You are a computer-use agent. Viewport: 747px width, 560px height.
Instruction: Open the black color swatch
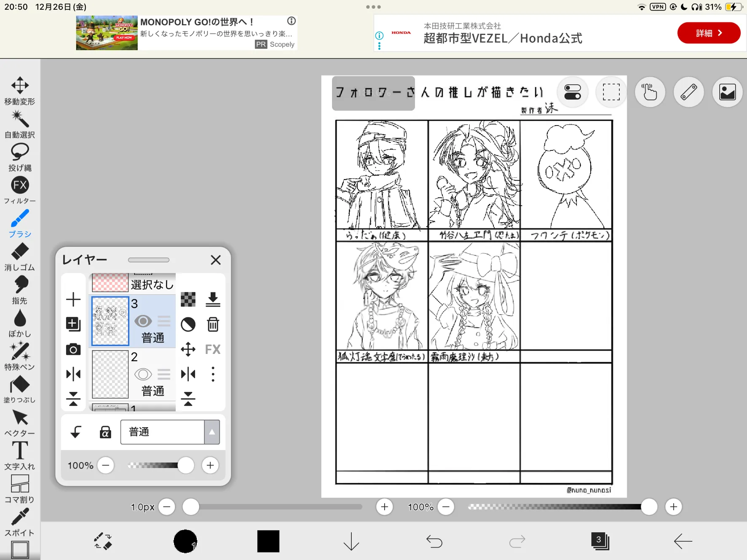268,541
